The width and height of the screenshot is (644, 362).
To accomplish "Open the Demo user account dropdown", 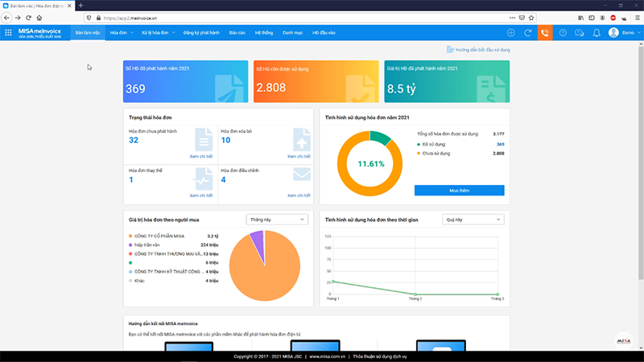I will (624, 33).
